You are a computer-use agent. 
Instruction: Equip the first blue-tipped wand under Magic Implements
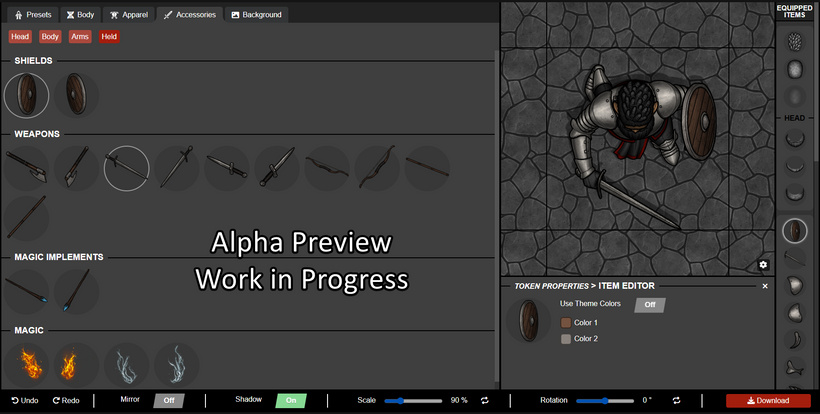27,292
